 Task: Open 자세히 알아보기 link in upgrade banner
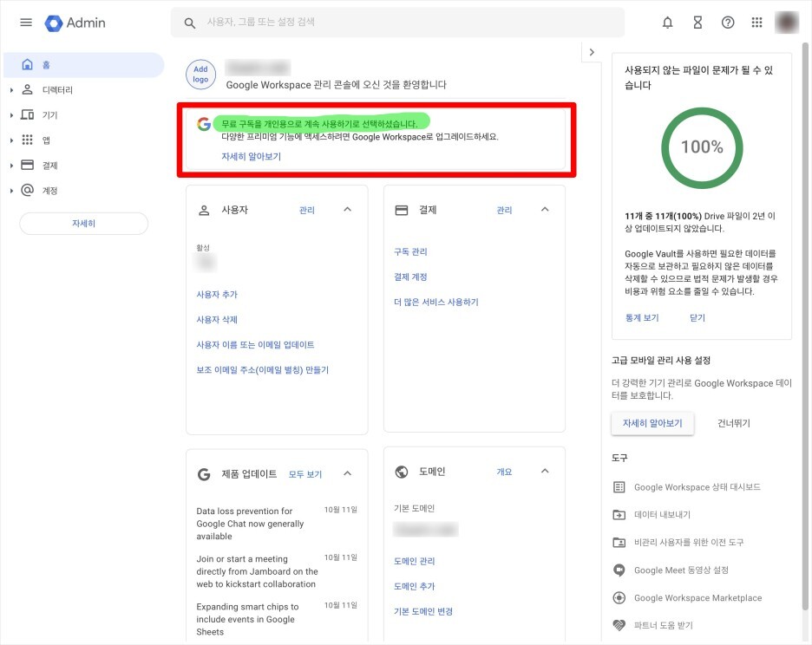pos(252,156)
